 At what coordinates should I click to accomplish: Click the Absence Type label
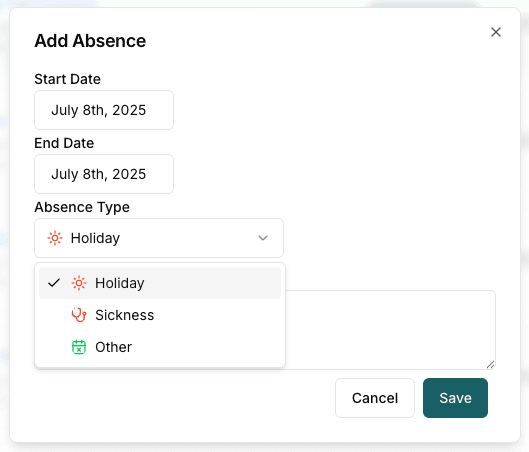pos(82,207)
